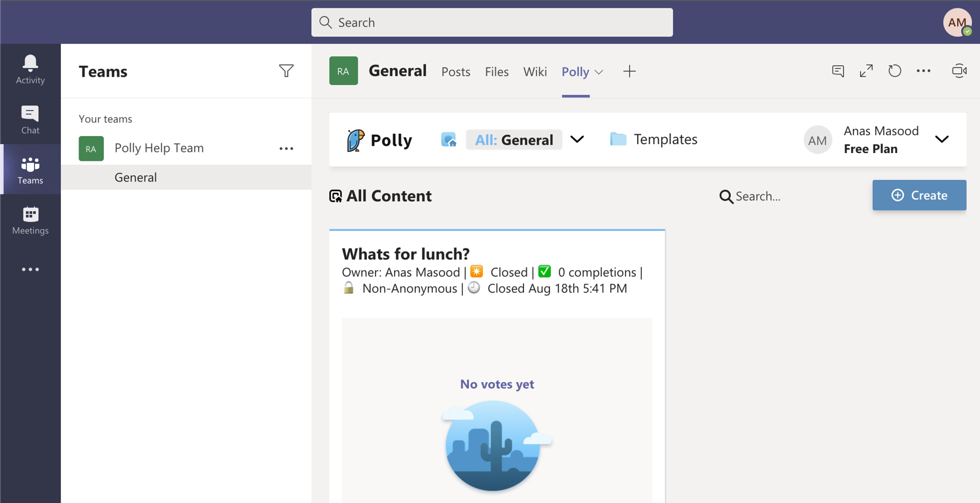
Task: Click the Create button
Action: point(919,195)
